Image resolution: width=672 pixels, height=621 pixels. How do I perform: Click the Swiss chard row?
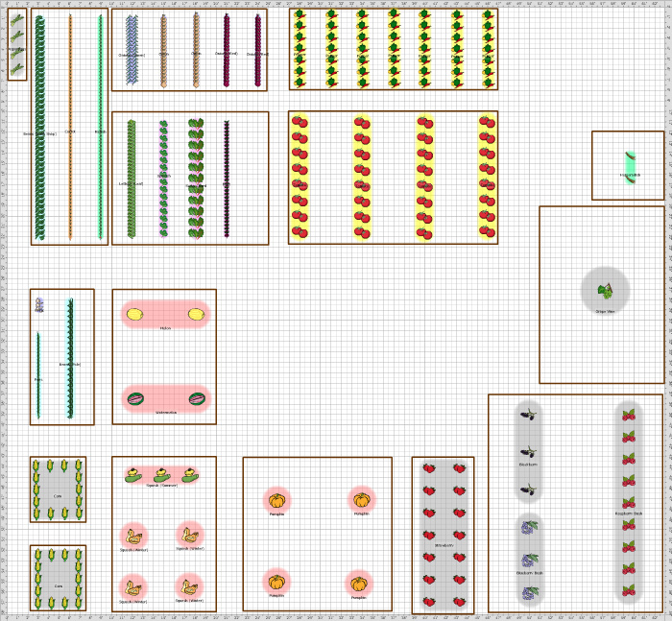[x=196, y=179]
